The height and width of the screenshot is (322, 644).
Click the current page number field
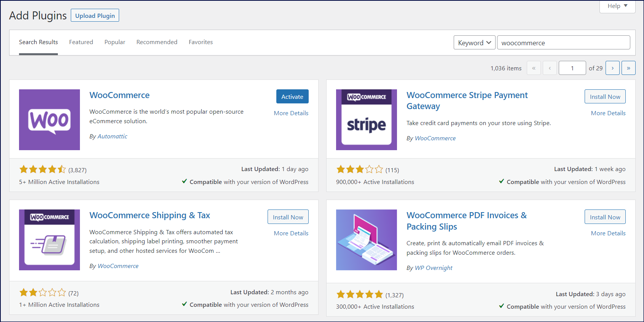pyautogui.click(x=572, y=68)
